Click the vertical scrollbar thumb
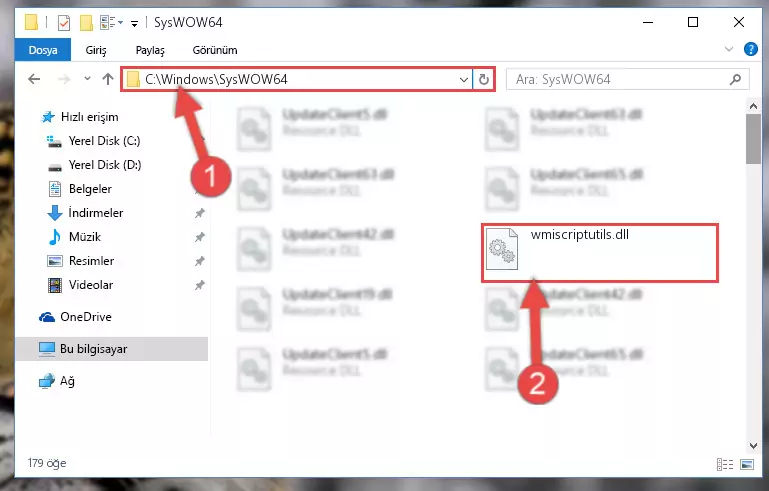The image size is (769, 491). click(753, 139)
